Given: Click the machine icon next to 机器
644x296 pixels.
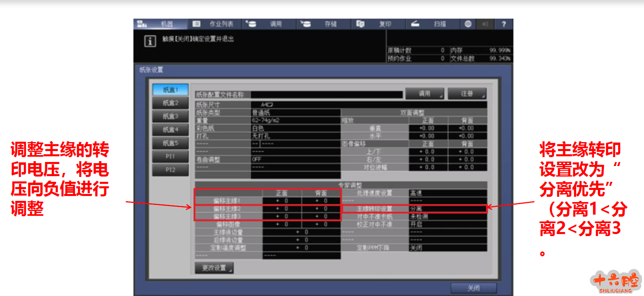Looking at the screenshot, I should (x=141, y=24).
